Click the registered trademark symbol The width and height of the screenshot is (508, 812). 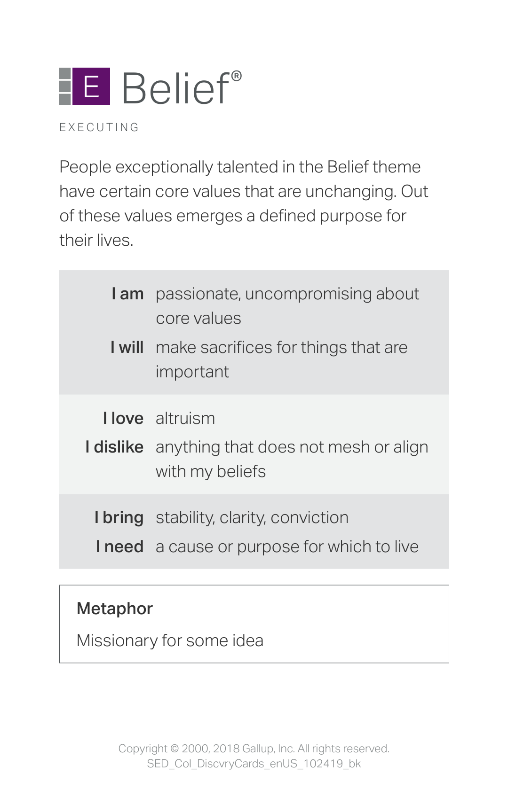tap(237, 76)
